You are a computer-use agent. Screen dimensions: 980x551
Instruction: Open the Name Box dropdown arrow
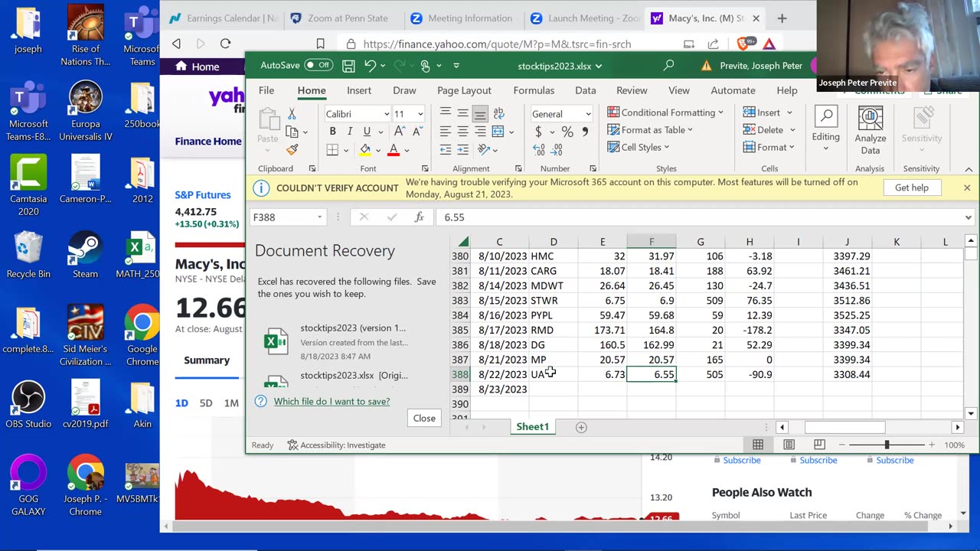pyautogui.click(x=319, y=217)
